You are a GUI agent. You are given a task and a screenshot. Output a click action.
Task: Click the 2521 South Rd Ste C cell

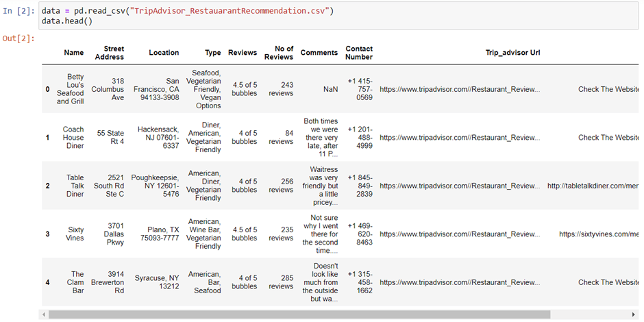pos(108,186)
